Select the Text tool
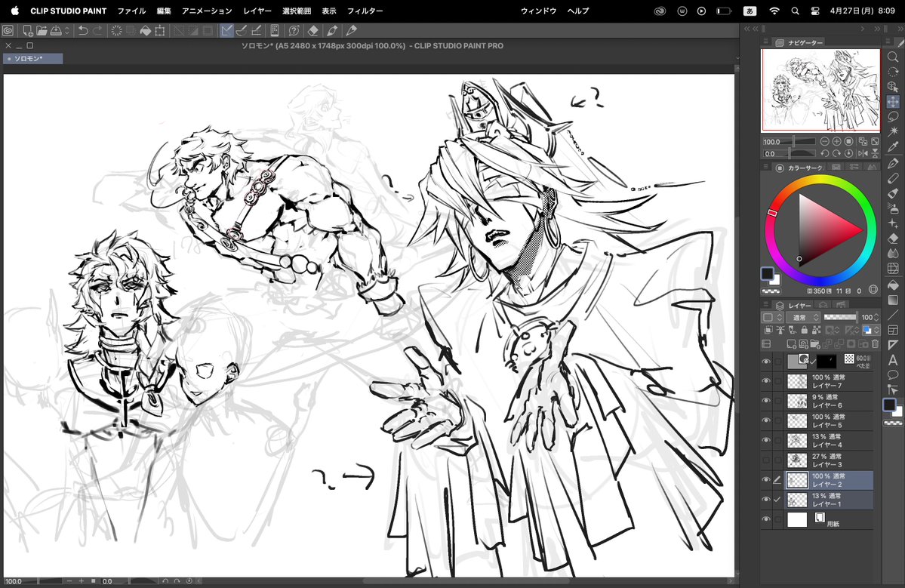Viewport: 905px width, 588px height. [893, 360]
